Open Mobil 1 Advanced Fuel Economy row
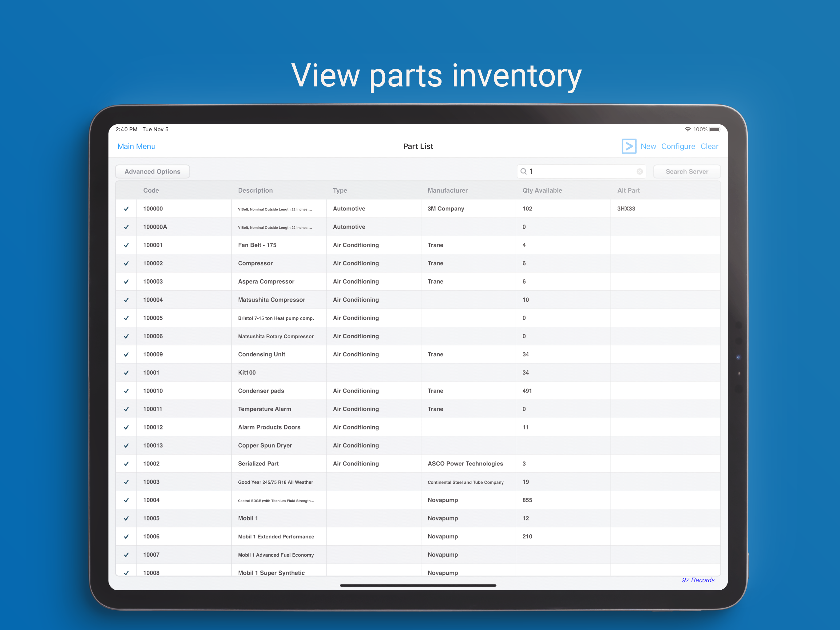Image resolution: width=840 pixels, height=630 pixels. pyautogui.click(x=418, y=555)
